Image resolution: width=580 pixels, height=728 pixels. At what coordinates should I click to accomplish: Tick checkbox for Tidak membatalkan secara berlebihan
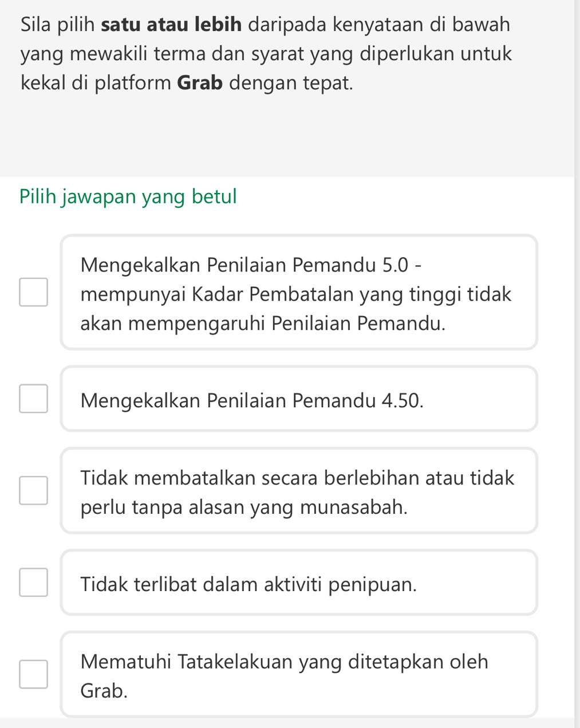coord(33,491)
